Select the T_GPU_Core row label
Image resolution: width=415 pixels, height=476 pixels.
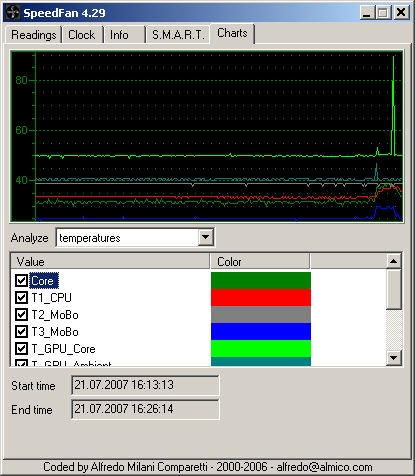coord(64,349)
